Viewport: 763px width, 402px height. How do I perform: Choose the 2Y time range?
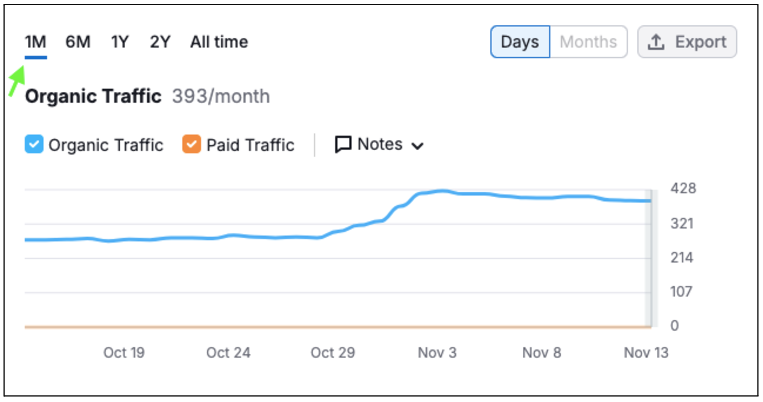coord(160,42)
